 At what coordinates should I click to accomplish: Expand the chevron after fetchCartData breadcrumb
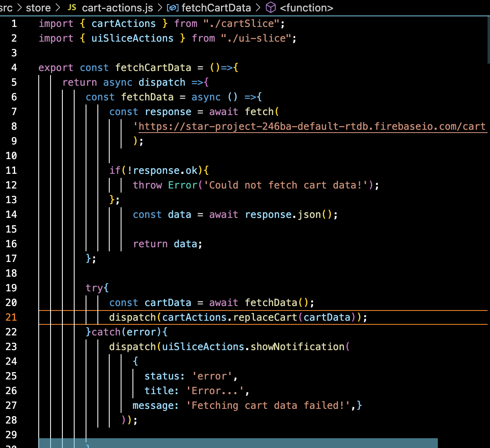point(258,8)
